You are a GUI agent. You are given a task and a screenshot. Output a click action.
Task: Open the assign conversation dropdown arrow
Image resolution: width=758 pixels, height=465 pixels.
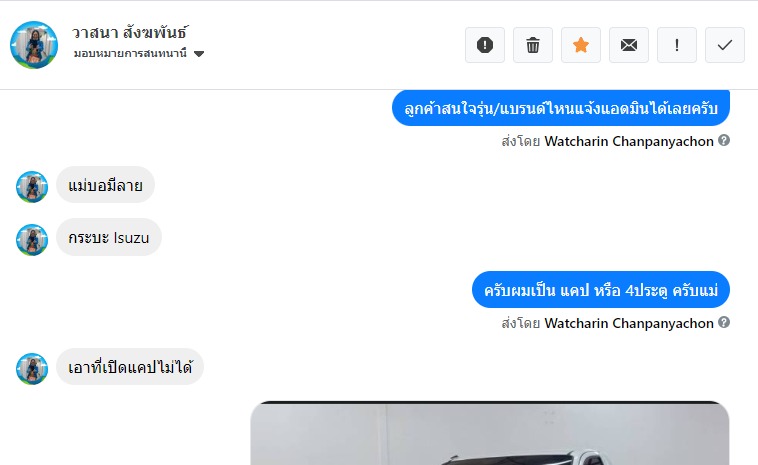[199, 54]
